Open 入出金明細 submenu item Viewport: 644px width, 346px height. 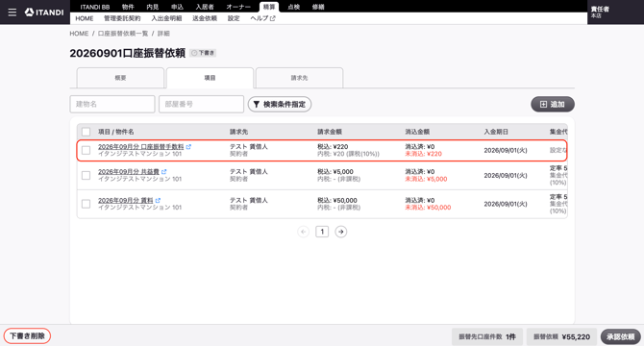click(x=166, y=18)
